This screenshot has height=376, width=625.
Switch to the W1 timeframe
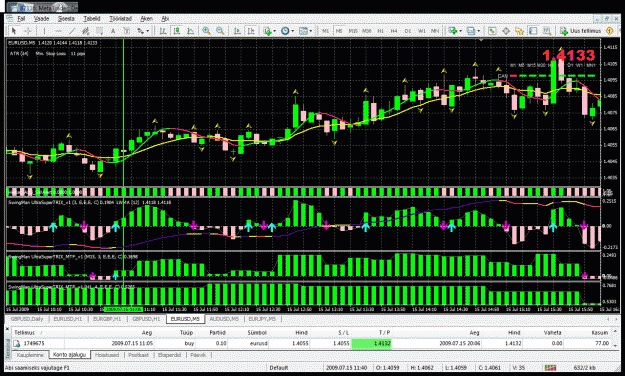[x=421, y=31]
